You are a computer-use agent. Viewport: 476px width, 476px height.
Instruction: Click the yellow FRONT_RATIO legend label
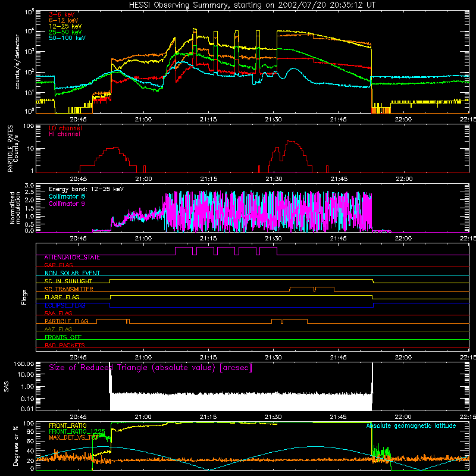pyautogui.click(x=68, y=425)
